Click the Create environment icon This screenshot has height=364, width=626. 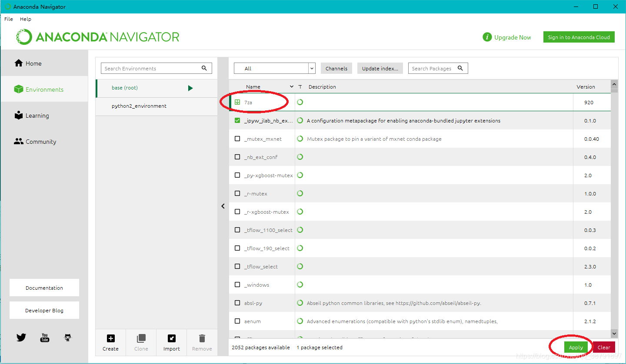click(x=110, y=338)
